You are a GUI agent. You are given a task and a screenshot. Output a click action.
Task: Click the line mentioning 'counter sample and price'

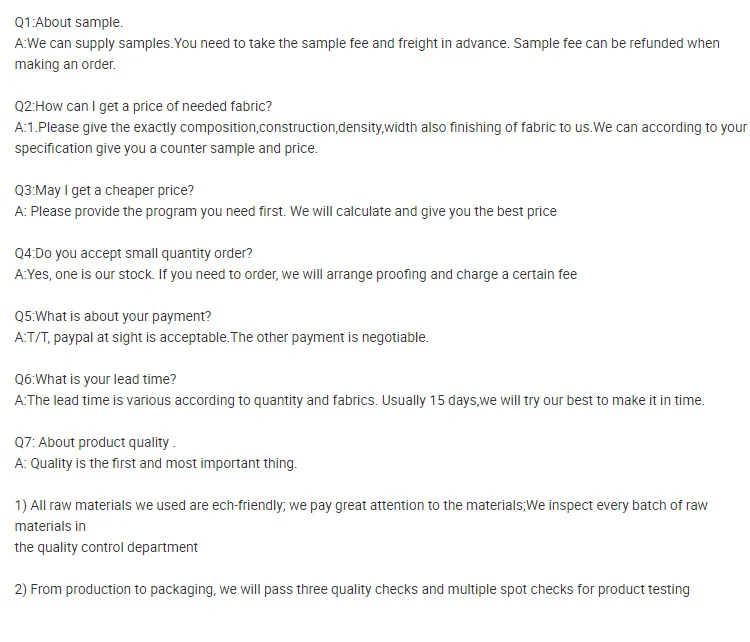pyautogui.click(x=166, y=149)
